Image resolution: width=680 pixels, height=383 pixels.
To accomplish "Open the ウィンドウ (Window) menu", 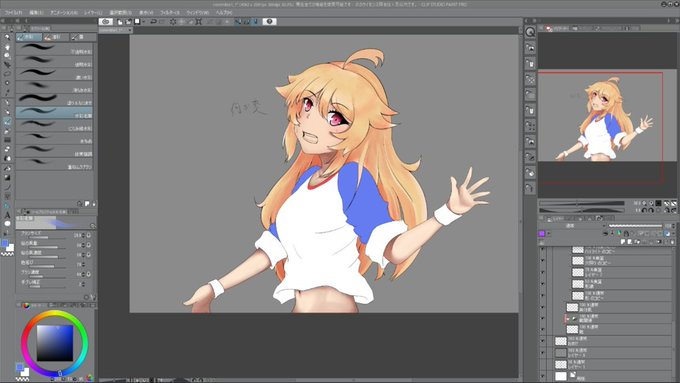I will click(x=198, y=13).
